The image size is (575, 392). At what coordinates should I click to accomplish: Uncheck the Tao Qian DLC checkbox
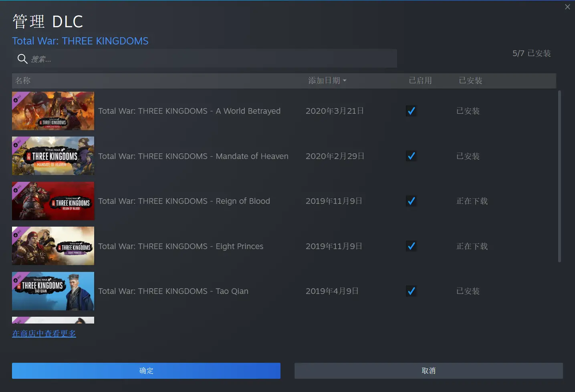click(411, 291)
